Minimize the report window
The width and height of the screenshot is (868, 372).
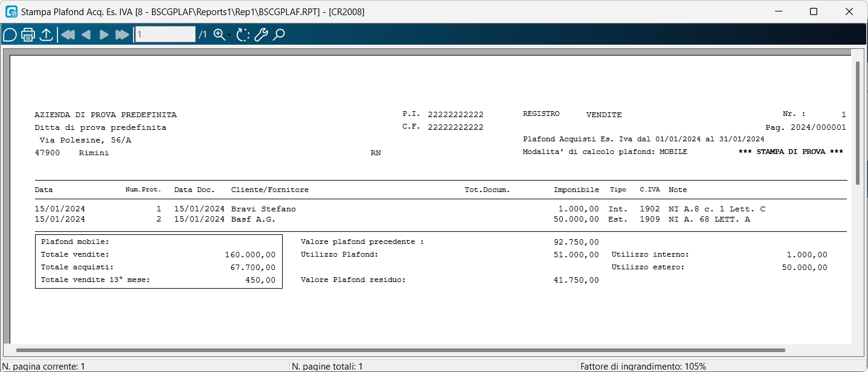tap(779, 11)
